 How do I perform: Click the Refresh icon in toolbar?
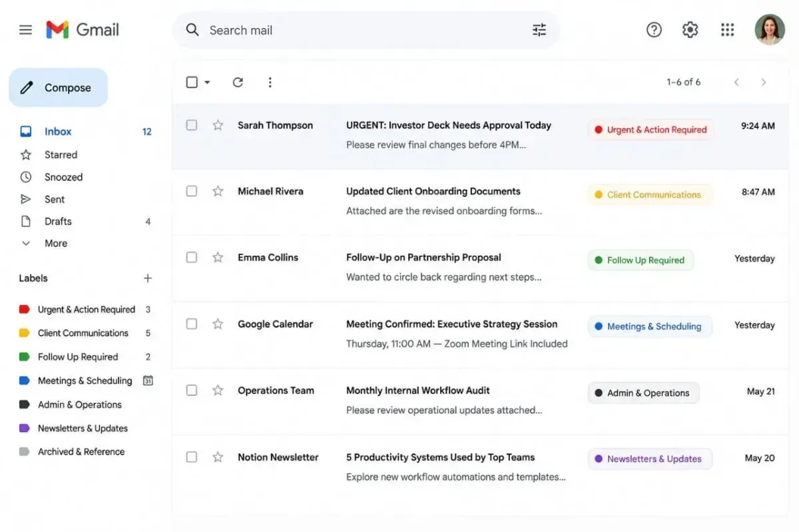click(x=238, y=83)
